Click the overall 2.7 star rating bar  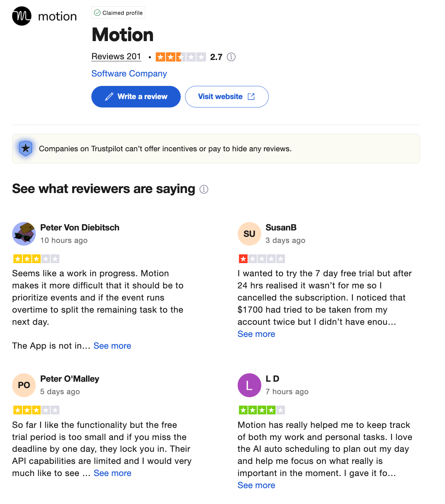[181, 57]
